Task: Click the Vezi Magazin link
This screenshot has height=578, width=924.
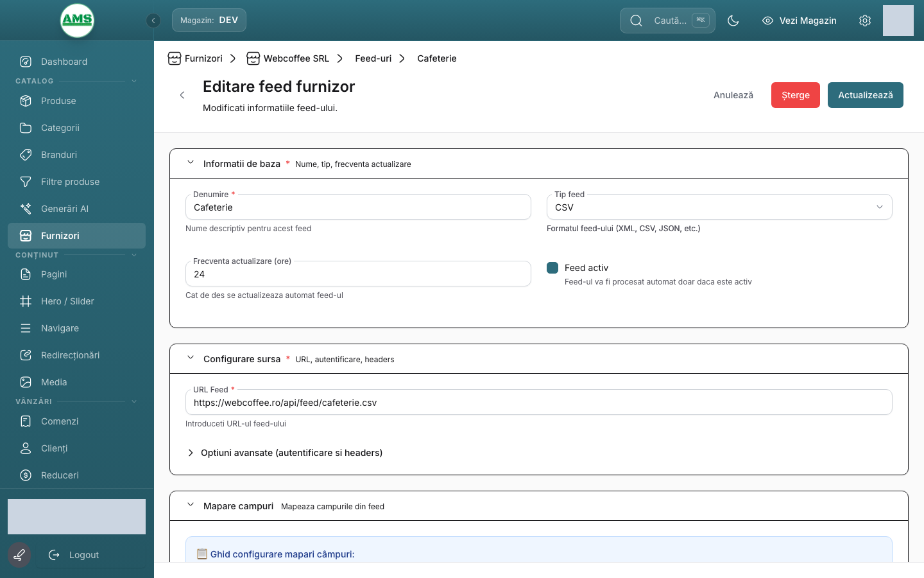Action: 800,21
